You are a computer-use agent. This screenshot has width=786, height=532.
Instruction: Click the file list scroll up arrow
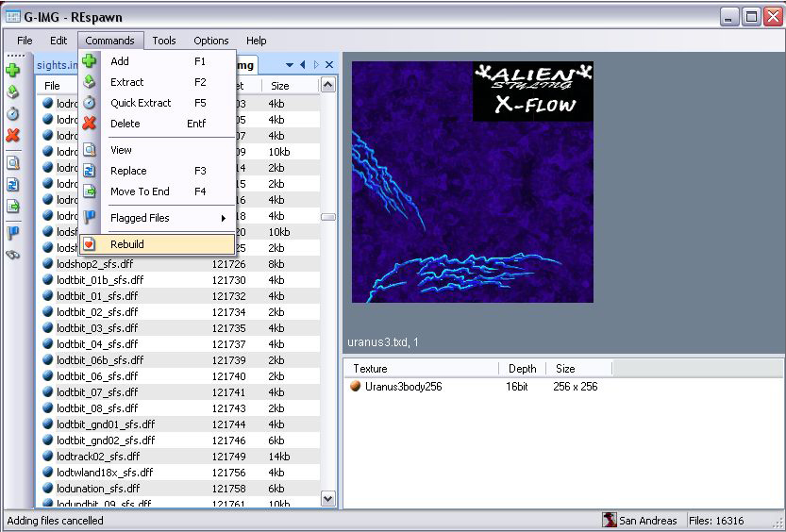tap(327, 84)
